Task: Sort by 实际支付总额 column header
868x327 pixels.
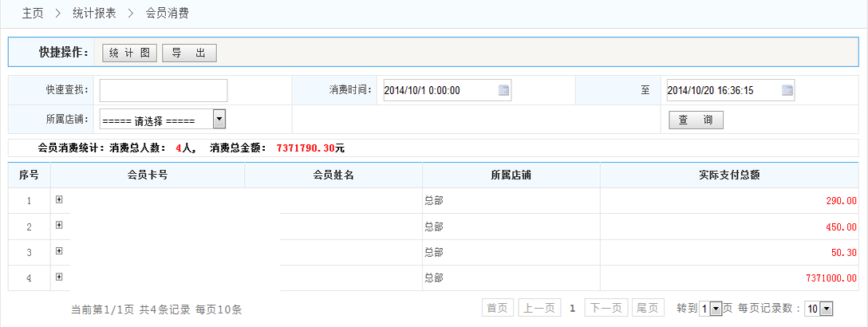Action: pyautogui.click(x=732, y=175)
